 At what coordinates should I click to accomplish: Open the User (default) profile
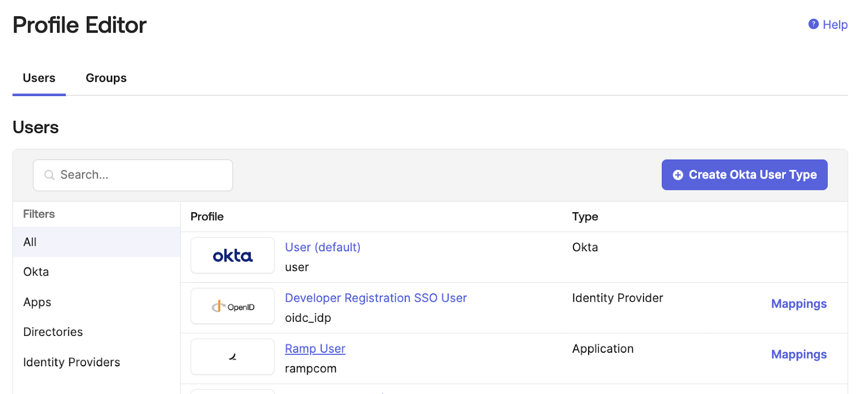tap(323, 247)
